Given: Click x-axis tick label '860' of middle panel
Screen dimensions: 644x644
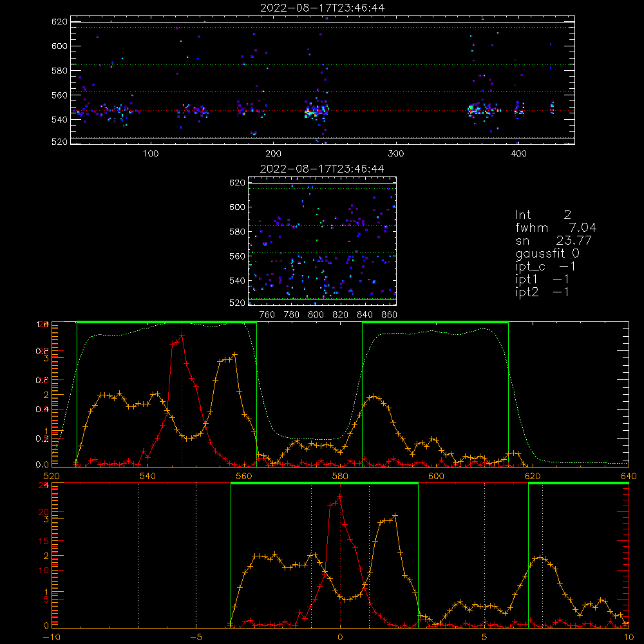Looking at the screenshot, I should [x=389, y=315].
